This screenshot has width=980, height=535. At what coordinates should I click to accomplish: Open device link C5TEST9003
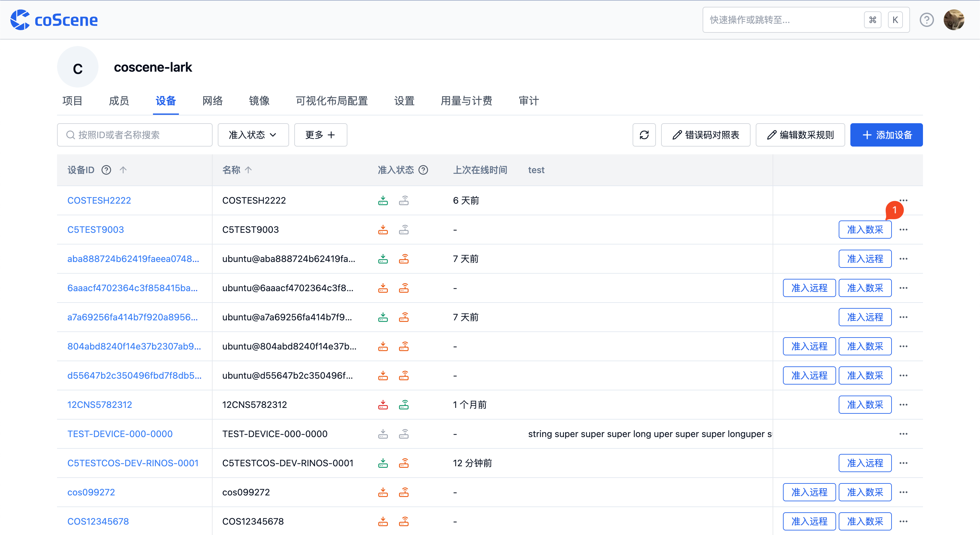(96, 230)
